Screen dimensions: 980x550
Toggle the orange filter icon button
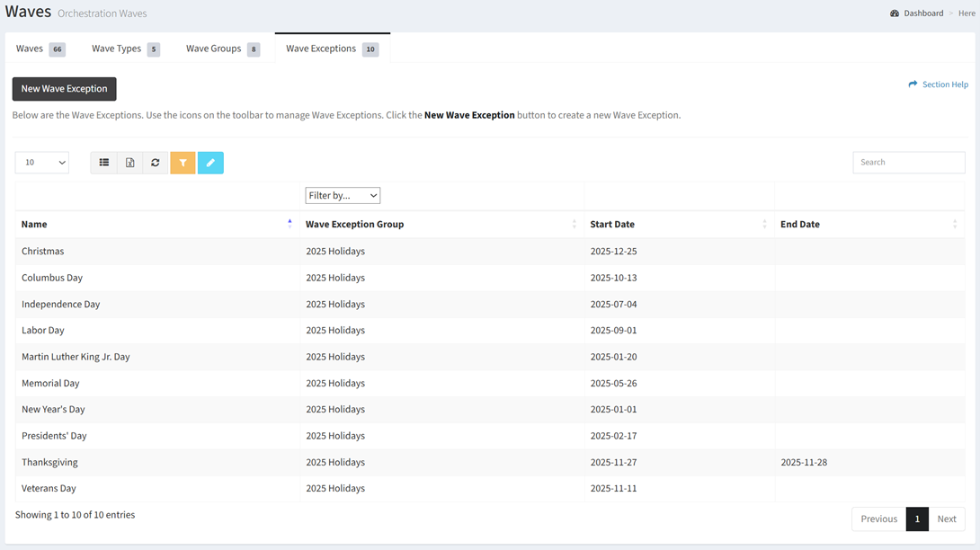[183, 163]
